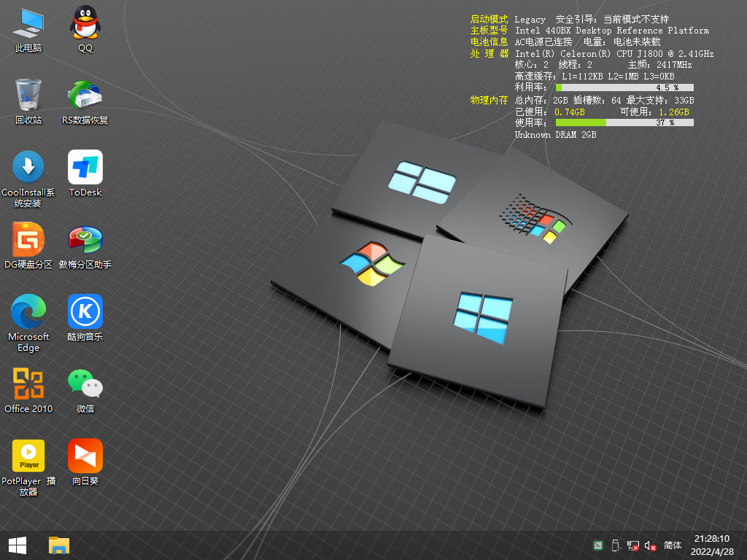Open the disconnected network tray icon
747x560 pixels.
click(x=632, y=545)
